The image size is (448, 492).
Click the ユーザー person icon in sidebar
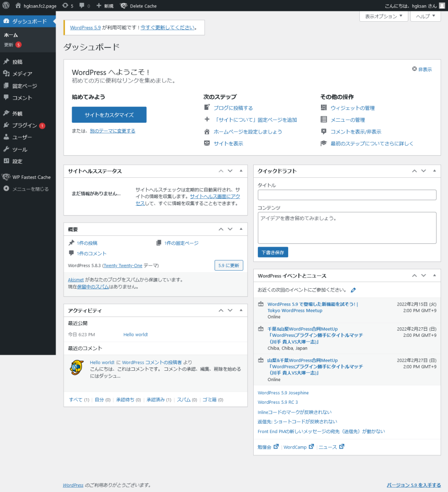tap(6, 137)
